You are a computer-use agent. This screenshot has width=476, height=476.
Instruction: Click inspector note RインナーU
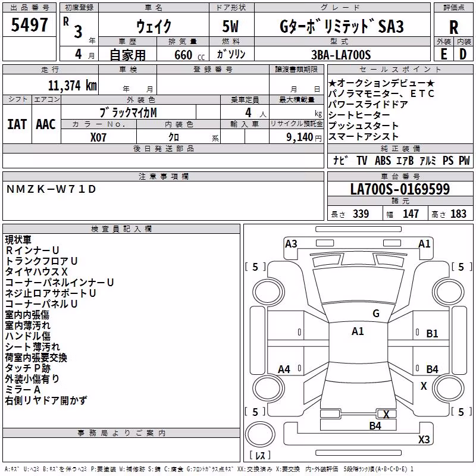(32, 250)
